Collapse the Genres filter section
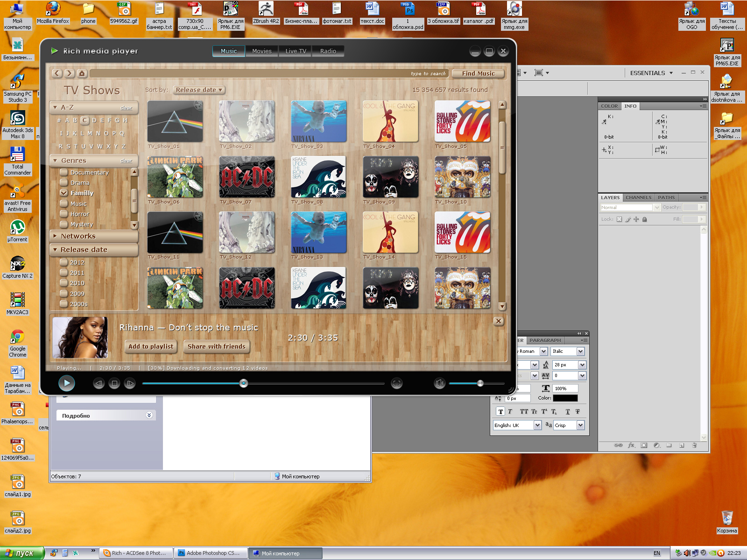747x560 pixels. (x=55, y=161)
